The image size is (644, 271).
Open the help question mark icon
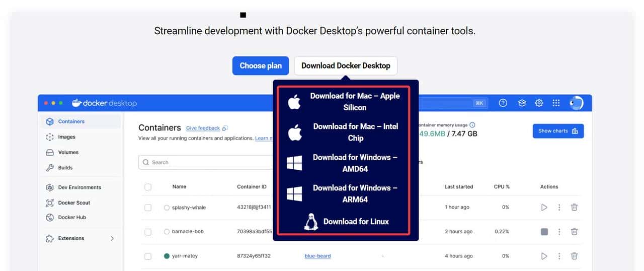point(503,103)
